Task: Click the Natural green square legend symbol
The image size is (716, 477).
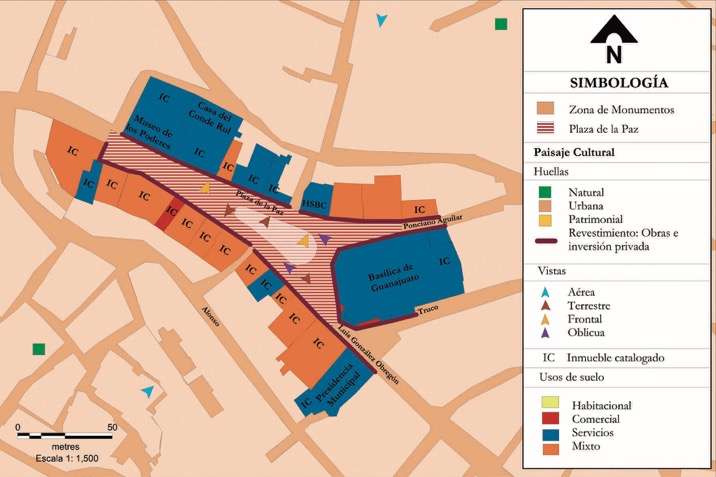Action: point(545,192)
